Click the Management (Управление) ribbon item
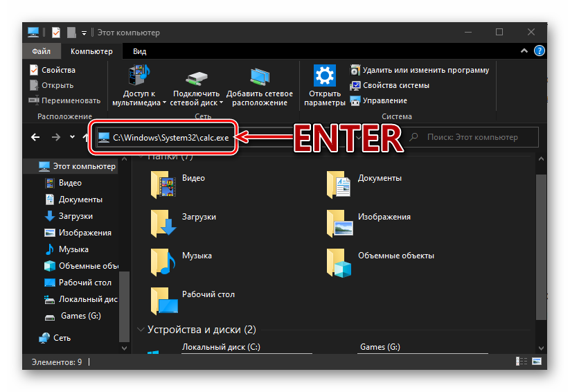This screenshot has height=392, width=570. tap(379, 100)
